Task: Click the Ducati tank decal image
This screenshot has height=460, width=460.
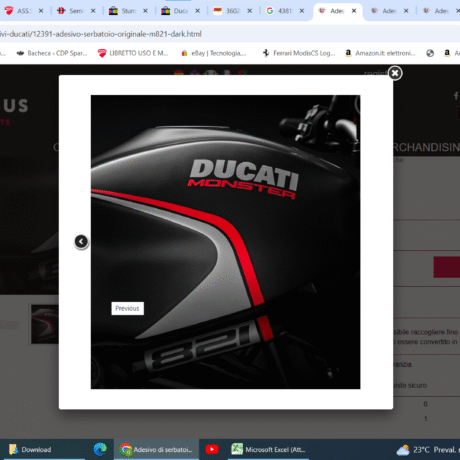Action: 225,242
